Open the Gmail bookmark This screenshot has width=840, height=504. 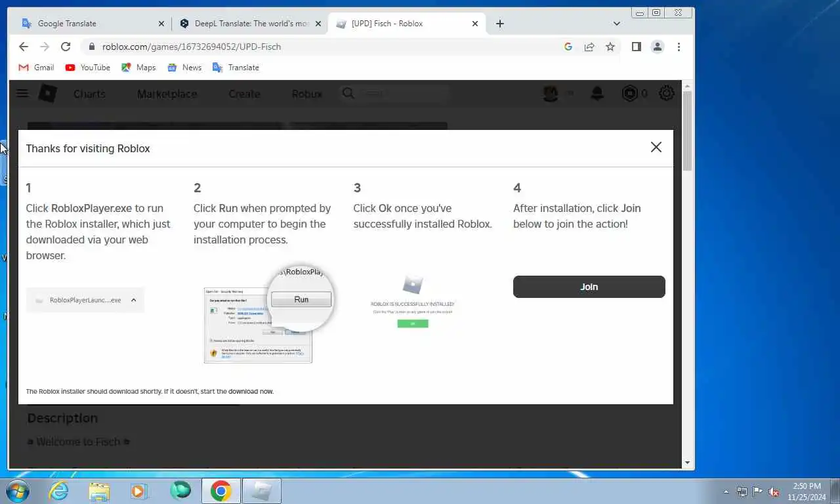(36, 68)
